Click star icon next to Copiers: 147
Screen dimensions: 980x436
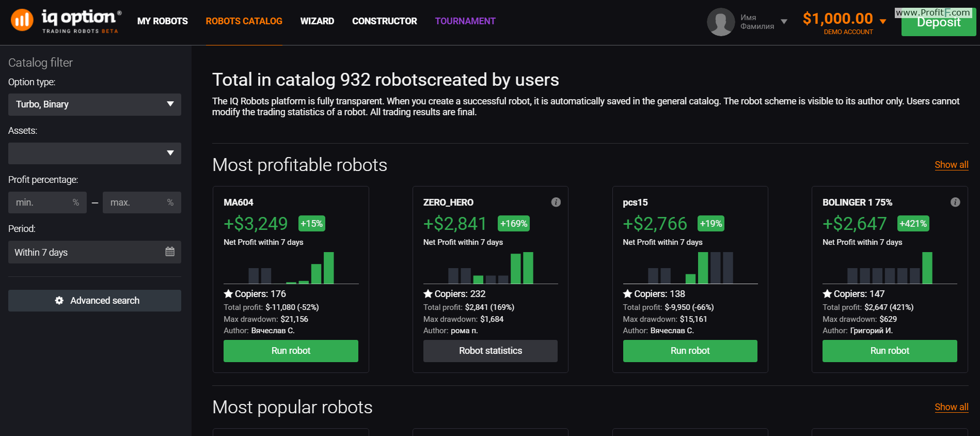tap(827, 293)
